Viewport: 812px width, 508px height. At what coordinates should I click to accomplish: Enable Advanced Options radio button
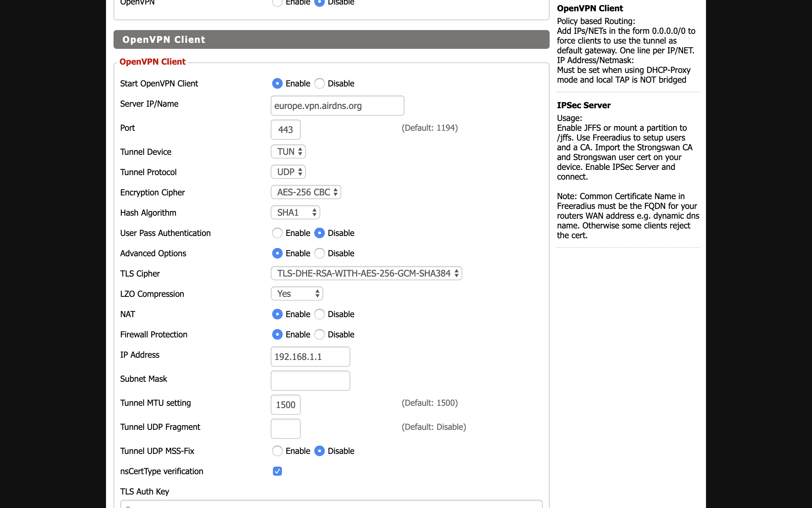click(x=277, y=253)
